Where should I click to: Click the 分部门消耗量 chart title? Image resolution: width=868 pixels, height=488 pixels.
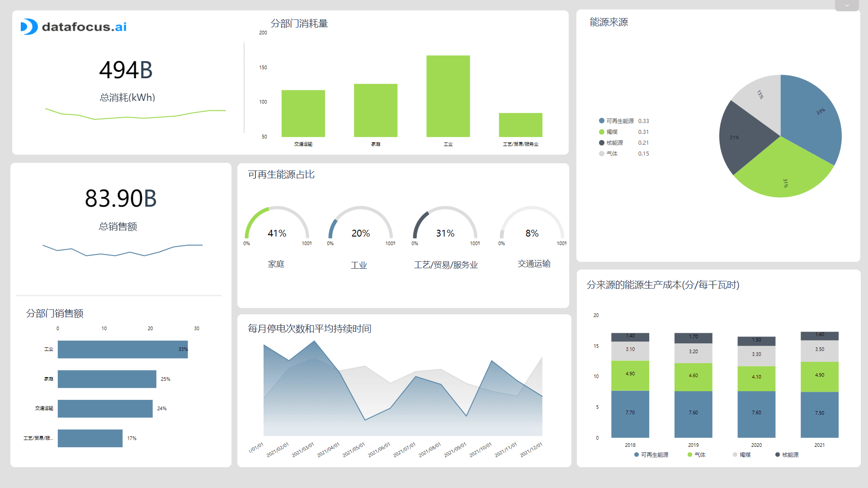[299, 24]
